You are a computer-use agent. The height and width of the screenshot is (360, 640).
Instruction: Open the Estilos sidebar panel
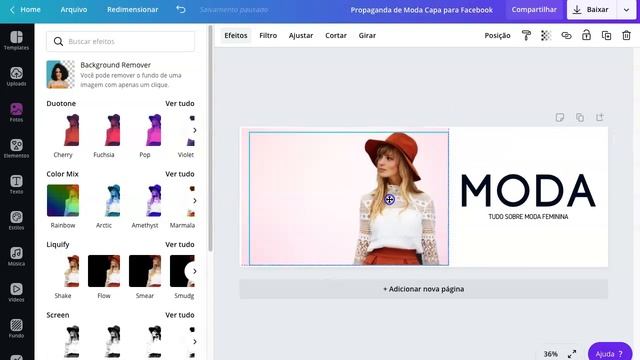coord(16,220)
